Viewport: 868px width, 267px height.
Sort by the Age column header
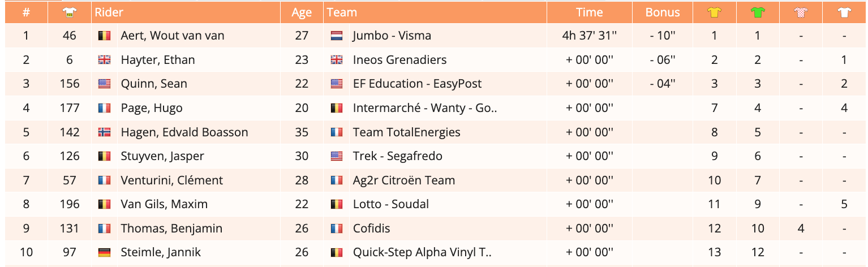(302, 12)
